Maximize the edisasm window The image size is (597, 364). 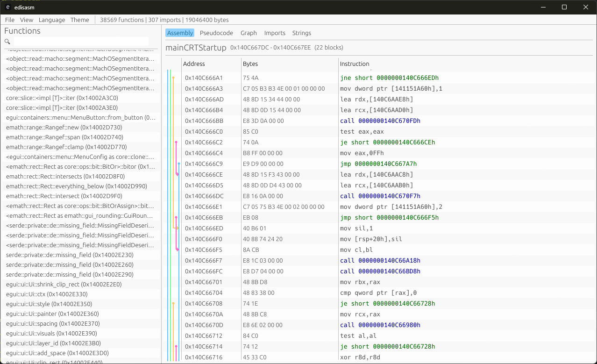(564, 7)
